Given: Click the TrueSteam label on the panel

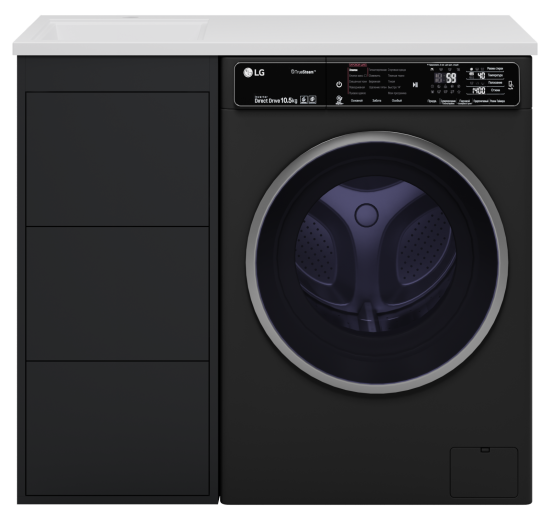Looking at the screenshot, I should pos(303,72).
